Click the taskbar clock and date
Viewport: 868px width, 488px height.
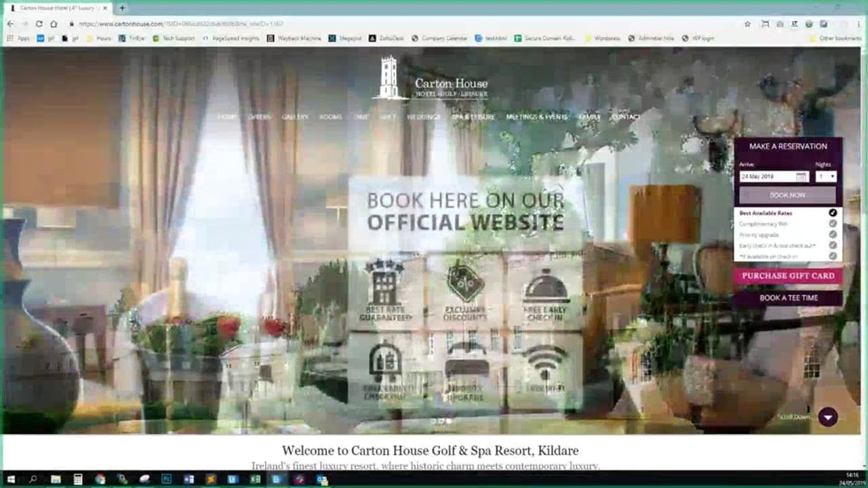(x=852, y=479)
